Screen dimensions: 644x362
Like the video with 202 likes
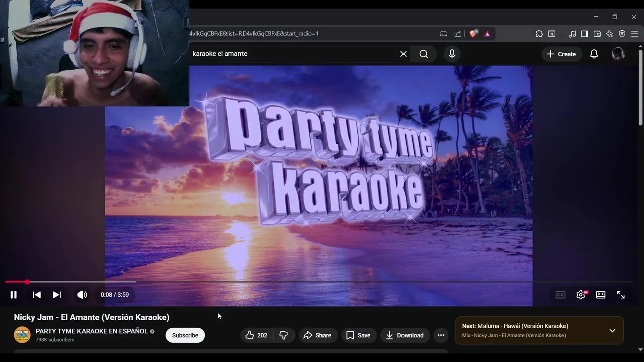click(256, 335)
